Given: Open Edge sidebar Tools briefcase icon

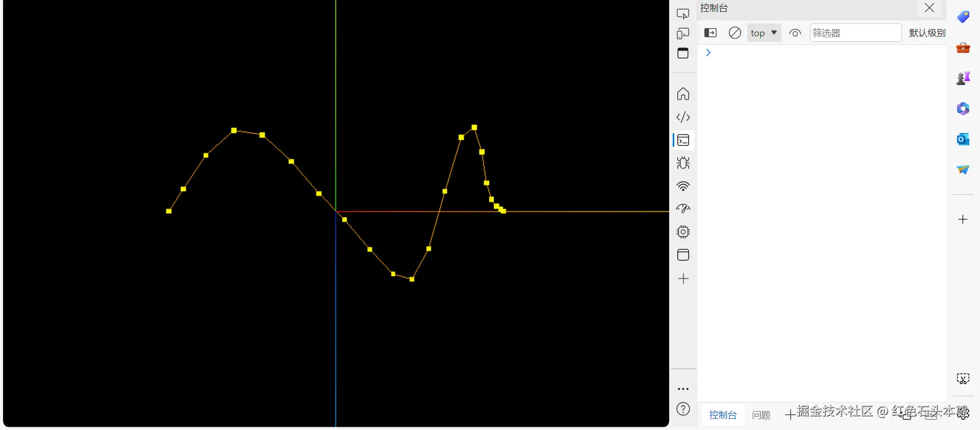Looking at the screenshot, I should (x=963, y=47).
